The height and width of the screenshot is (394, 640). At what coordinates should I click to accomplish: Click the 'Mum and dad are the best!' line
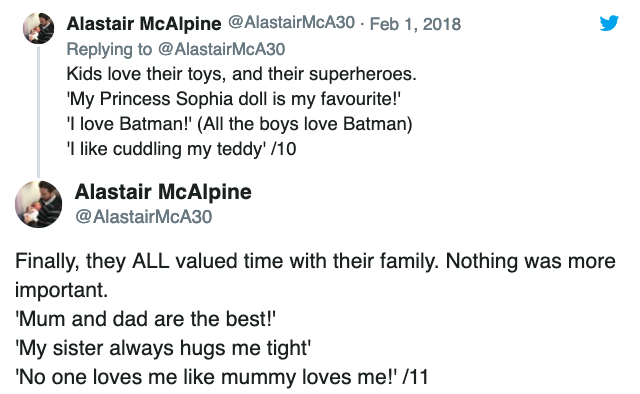pyautogui.click(x=146, y=319)
